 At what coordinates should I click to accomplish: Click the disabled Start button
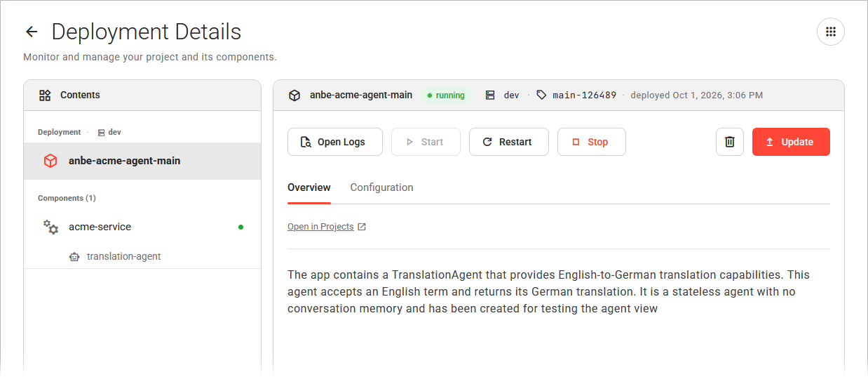coord(426,142)
